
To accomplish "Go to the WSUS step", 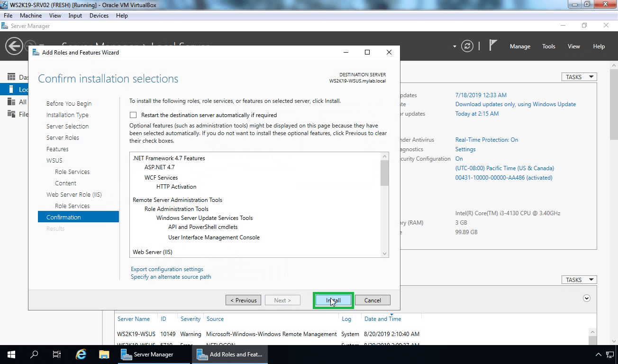I will point(55,160).
